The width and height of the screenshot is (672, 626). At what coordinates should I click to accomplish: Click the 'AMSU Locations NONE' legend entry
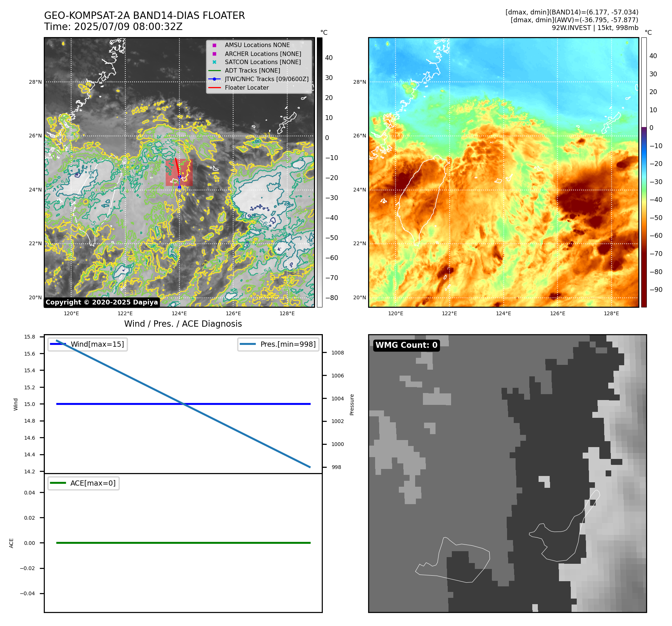pos(257,45)
